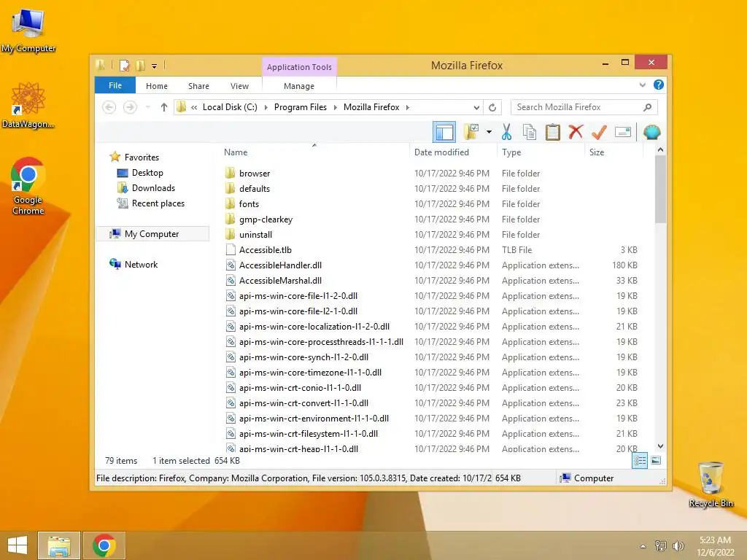Viewport: 747px width, 560px height.
Task: Select Recent places in navigation pane
Action: pos(158,203)
